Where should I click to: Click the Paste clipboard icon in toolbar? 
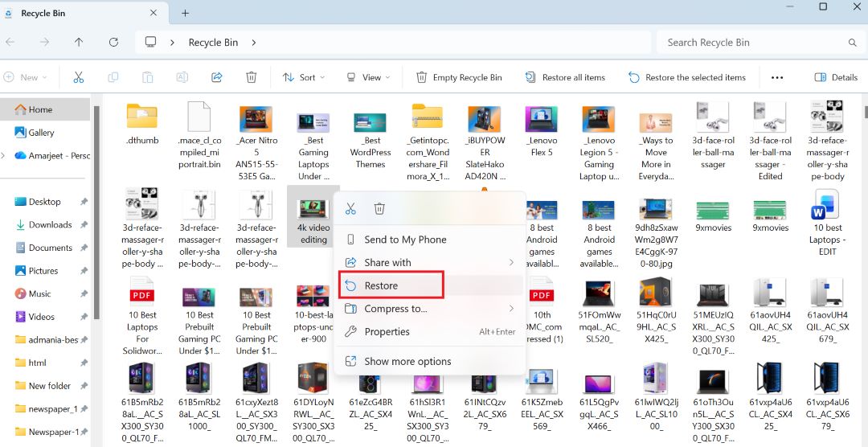tap(147, 77)
